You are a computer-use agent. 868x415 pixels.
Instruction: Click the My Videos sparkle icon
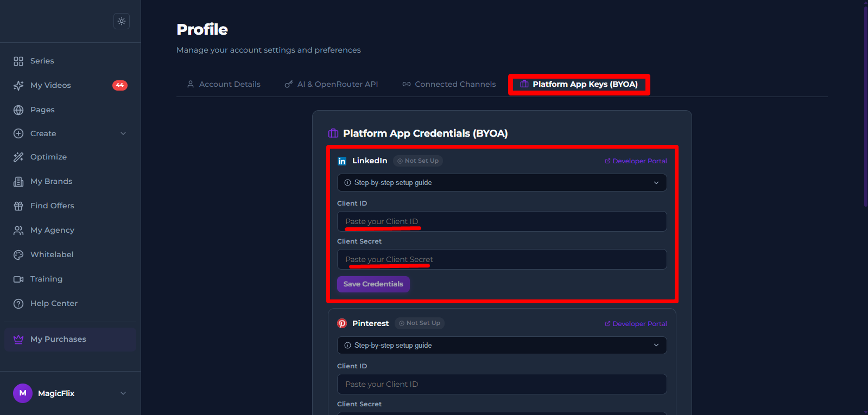coord(18,85)
